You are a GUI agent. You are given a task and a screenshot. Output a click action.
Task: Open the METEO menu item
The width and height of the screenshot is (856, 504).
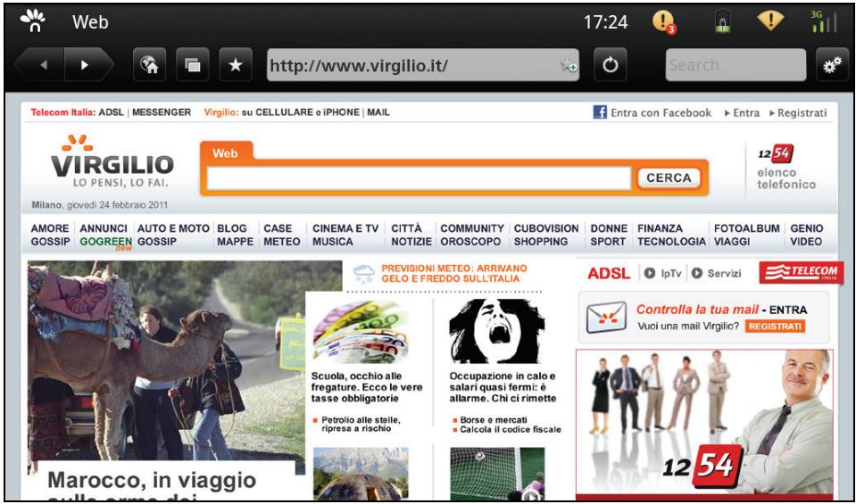(x=282, y=242)
